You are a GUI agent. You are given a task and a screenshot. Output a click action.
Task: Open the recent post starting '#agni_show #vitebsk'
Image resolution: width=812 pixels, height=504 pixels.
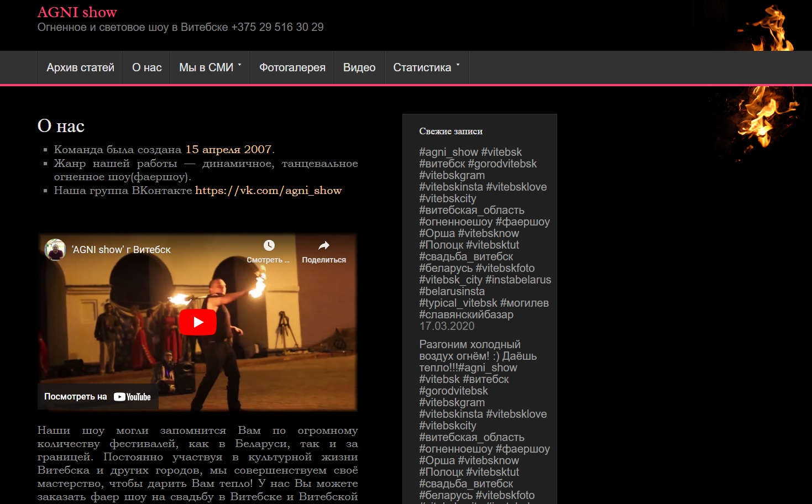coord(485,233)
